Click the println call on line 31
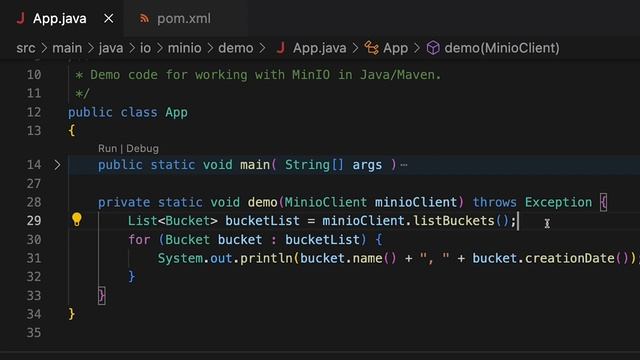 266,258
